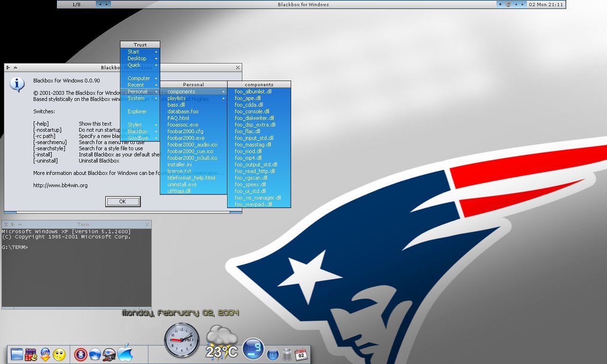Select Desktop in the Trust menu

click(140, 58)
